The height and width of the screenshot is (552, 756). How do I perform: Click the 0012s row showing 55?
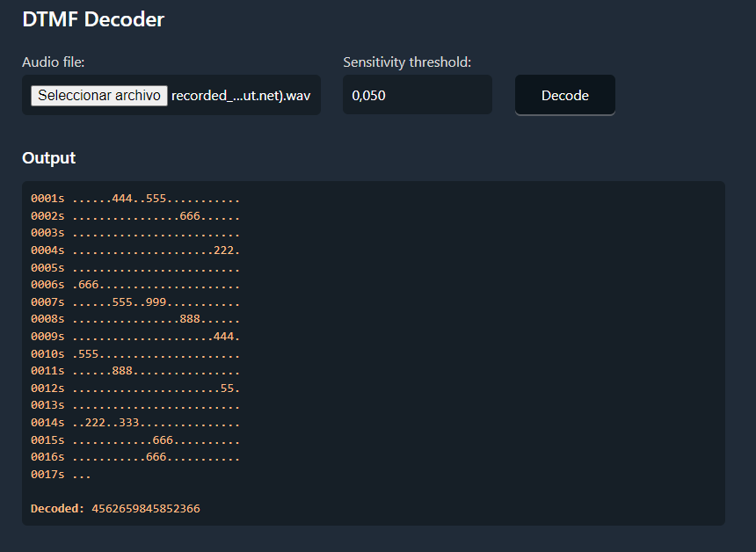(135, 389)
